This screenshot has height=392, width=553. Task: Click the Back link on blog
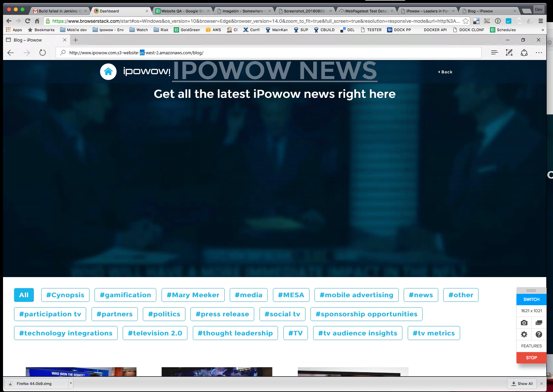[x=445, y=72]
